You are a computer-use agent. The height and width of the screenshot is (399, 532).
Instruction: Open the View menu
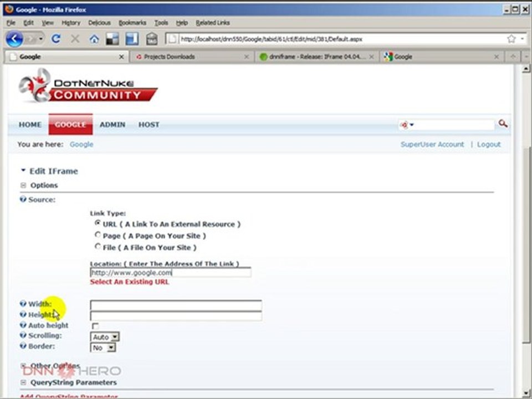pos(48,23)
